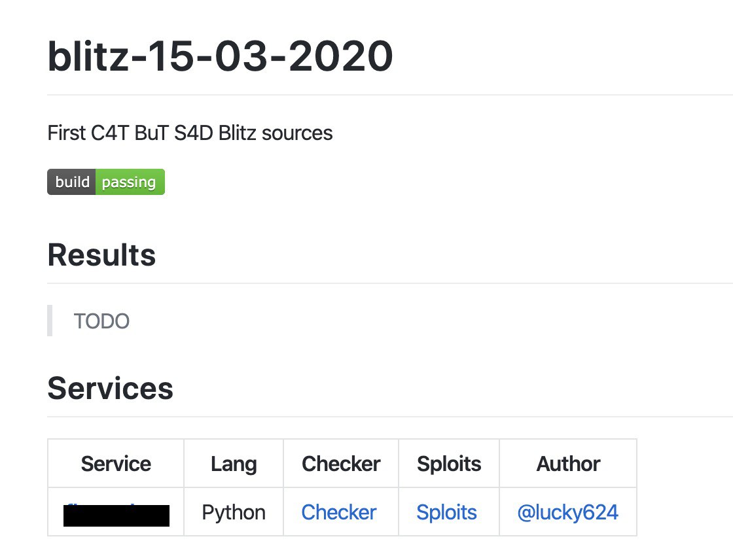This screenshot has width=733, height=560.
Task: Click the Checker column header
Action: [341, 464]
